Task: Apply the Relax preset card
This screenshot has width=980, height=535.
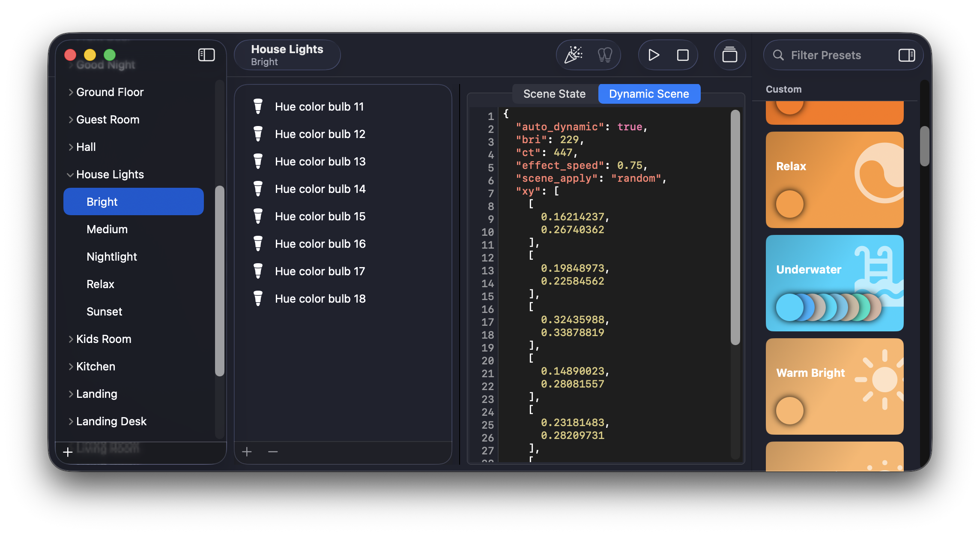Action: pyautogui.click(x=834, y=180)
